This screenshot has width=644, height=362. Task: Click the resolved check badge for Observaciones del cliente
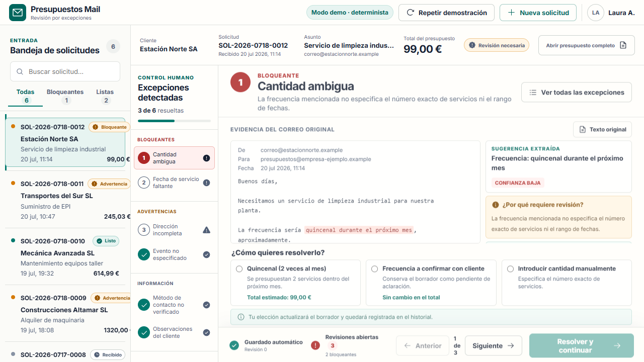click(206, 332)
